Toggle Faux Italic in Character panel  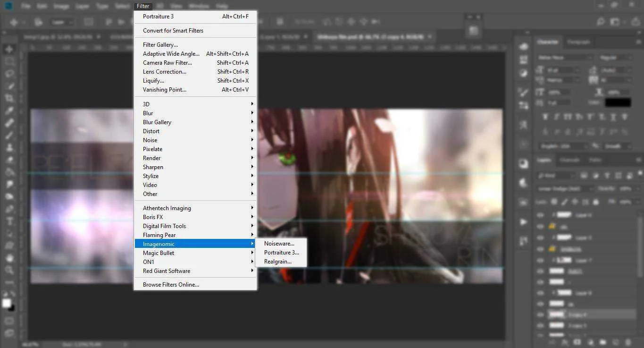[x=557, y=117]
